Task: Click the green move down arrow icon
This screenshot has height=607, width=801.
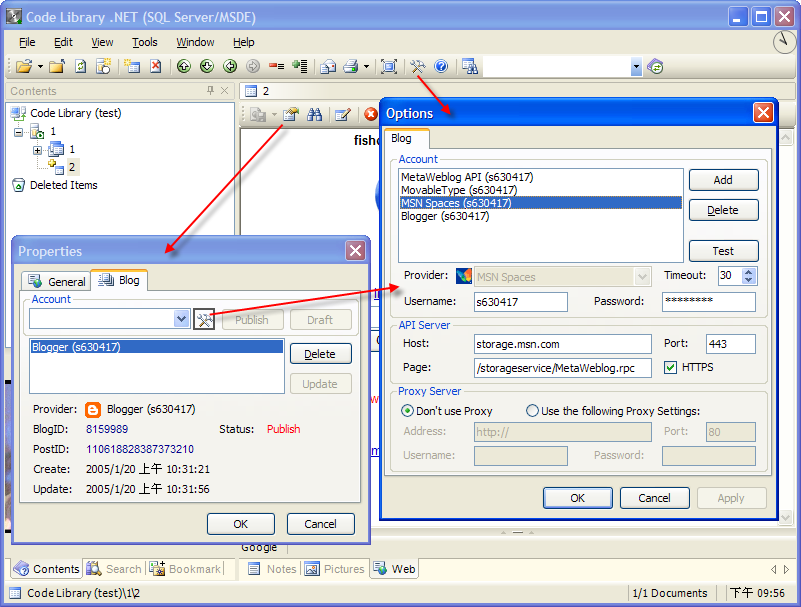Action: point(207,66)
